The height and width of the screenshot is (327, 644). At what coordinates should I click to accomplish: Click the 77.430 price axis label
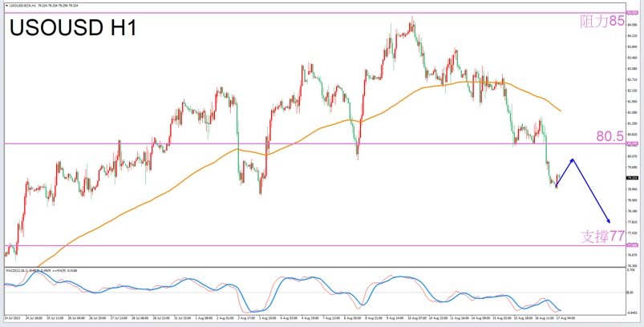(633, 232)
